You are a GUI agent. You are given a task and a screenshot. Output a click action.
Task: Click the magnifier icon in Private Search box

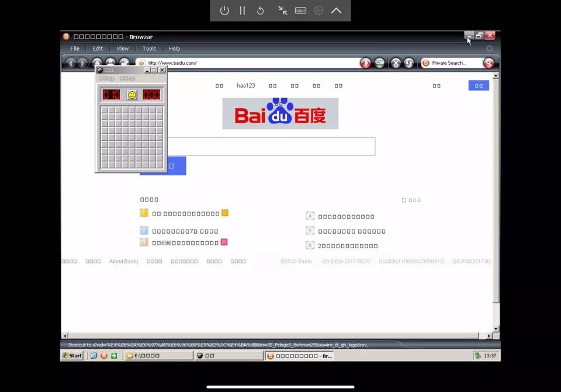click(x=488, y=62)
